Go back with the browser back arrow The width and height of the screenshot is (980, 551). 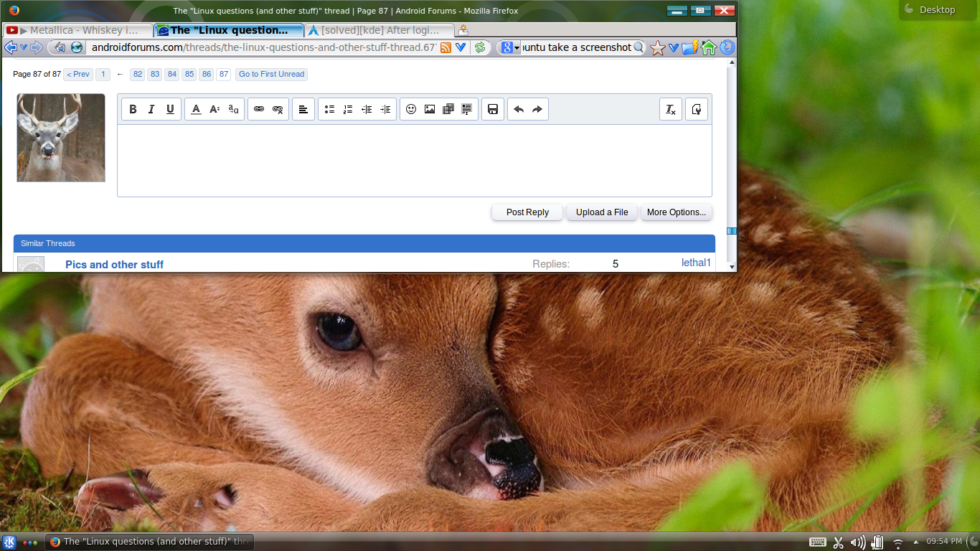[11, 47]
